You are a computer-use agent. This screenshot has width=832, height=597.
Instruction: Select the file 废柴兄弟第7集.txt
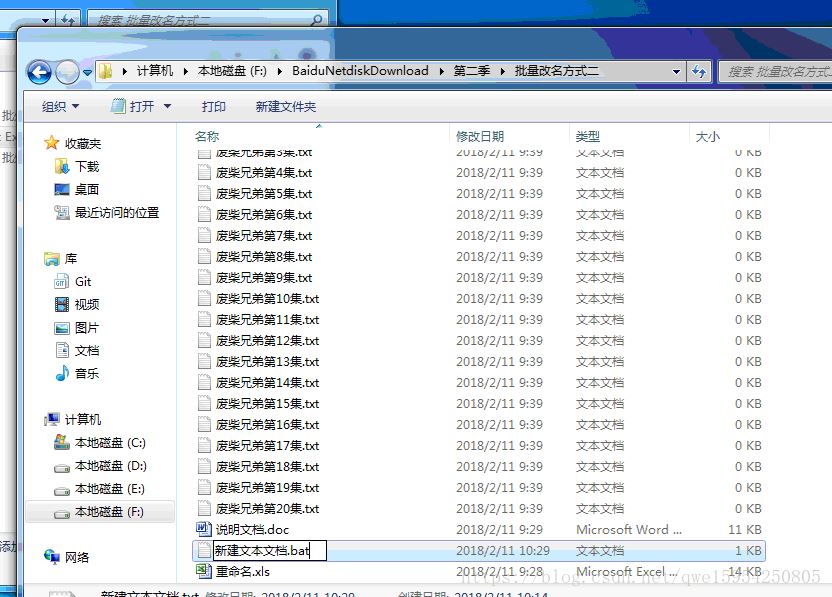pos(264,236)
